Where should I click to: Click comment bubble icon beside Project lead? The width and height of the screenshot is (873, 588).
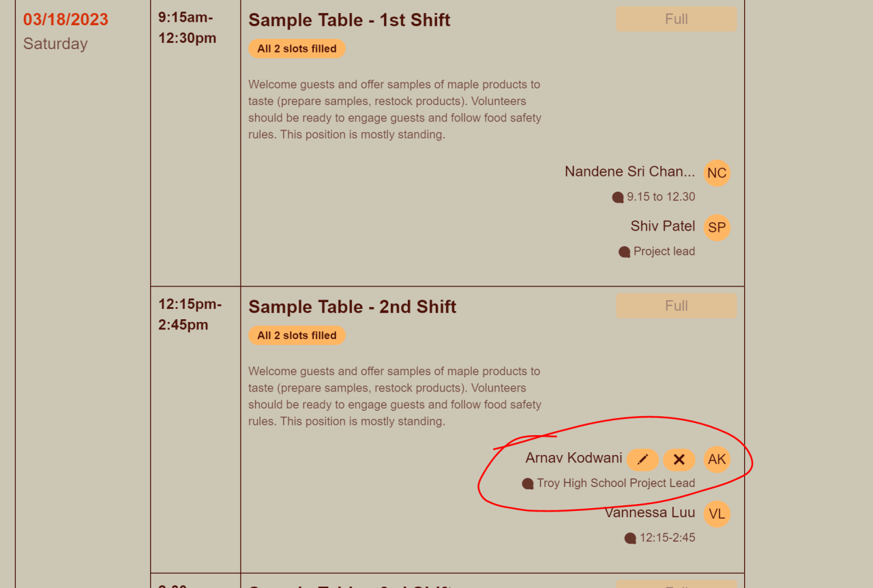coord(624,252)
